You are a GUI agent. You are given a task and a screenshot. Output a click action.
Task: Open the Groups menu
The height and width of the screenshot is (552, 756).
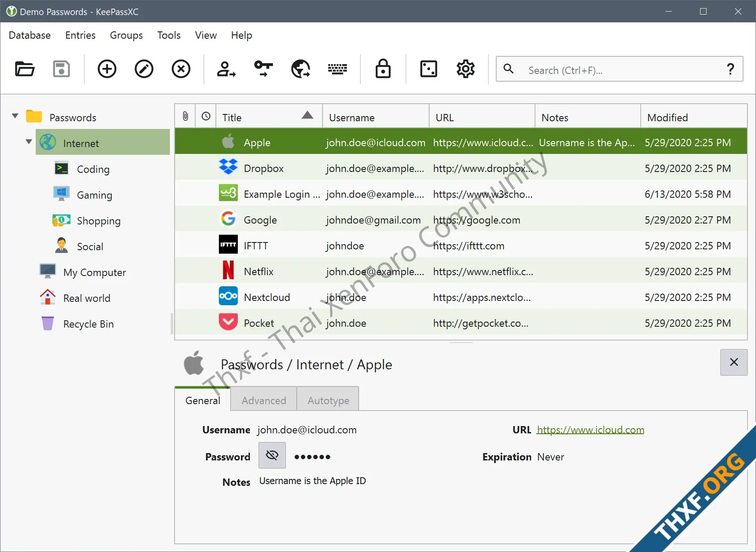tap(126, 35)
